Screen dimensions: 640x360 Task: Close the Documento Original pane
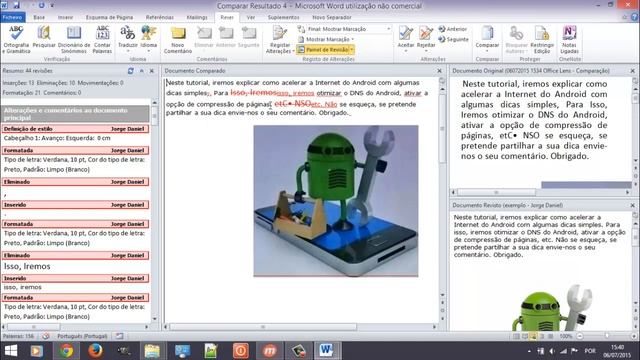pyautogui.click(x=632, y=71)
